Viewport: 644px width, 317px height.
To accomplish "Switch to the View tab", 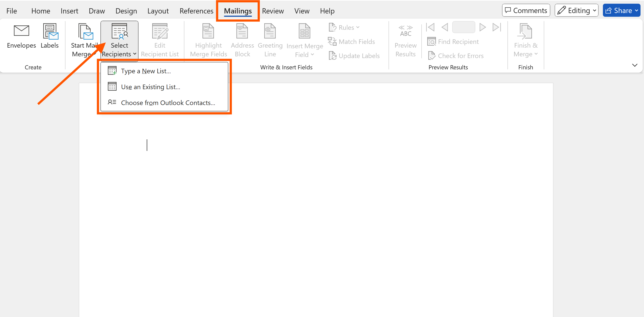I will pyautogui.click(x=302, y=11).
